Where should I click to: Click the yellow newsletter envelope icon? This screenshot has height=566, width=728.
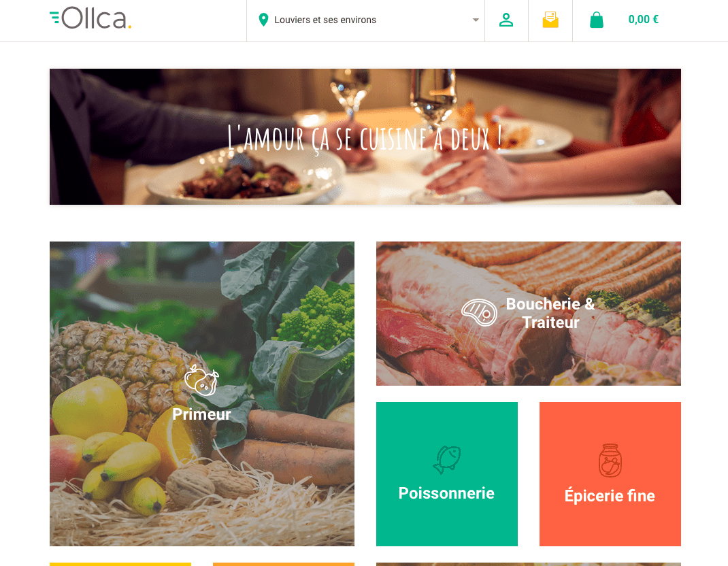(x=550, y=20)
